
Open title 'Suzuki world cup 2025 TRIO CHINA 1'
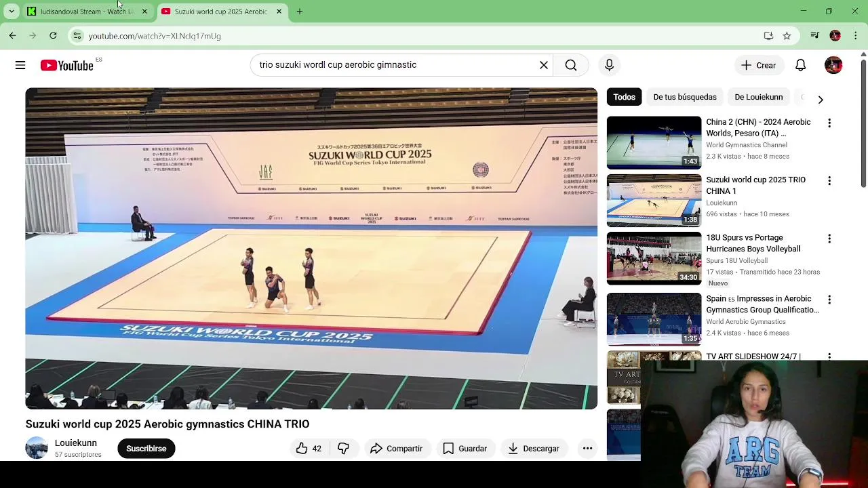[x=755, y=185]
